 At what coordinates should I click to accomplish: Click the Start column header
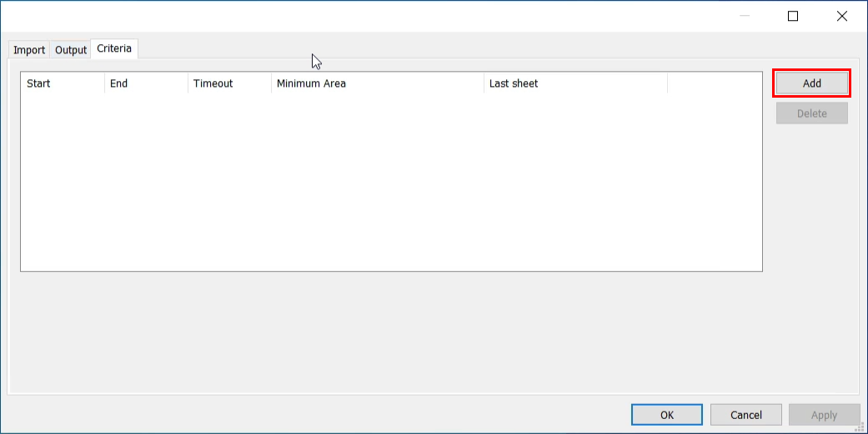(x=63, y=83)
